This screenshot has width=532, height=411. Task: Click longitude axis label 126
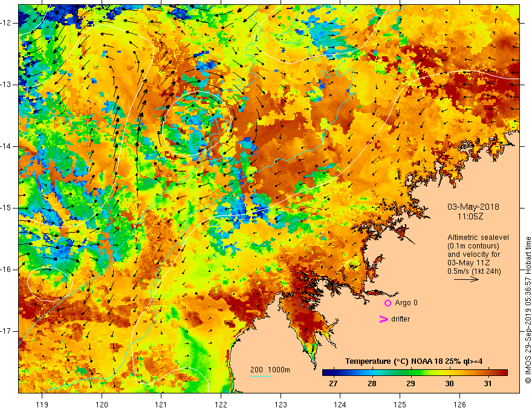459,404
